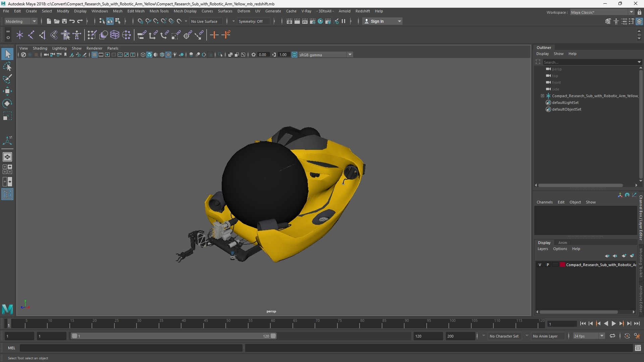Open the Render View window
Viewport: 644px width, 362px height.
click(289, 21)
